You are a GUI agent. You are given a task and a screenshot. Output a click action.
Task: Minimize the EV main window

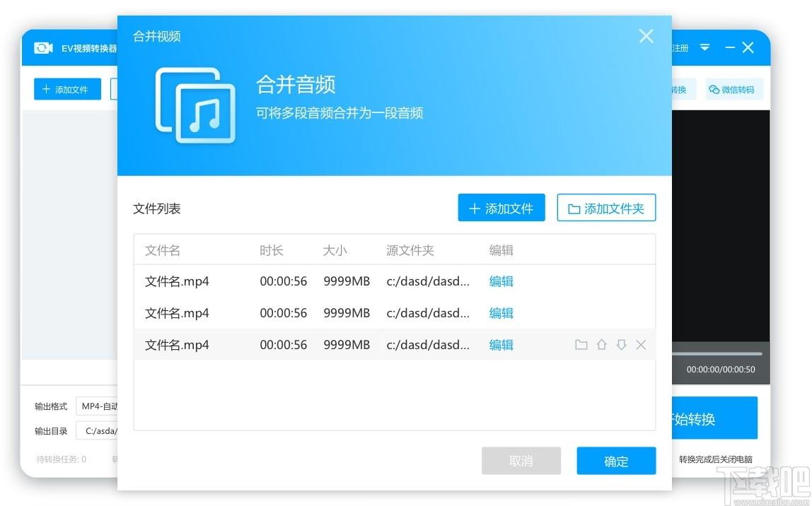point(730,47)
